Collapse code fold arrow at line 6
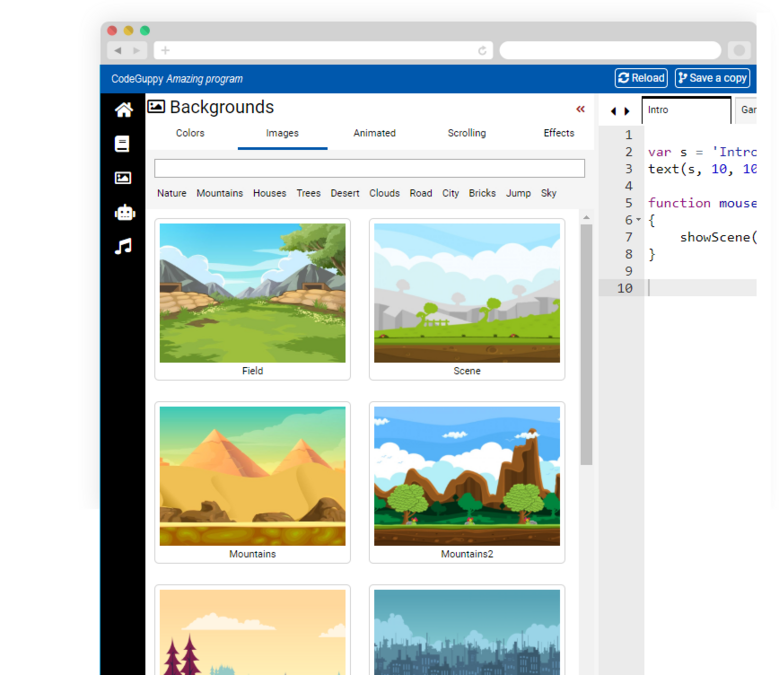 [x=639, y=220]
